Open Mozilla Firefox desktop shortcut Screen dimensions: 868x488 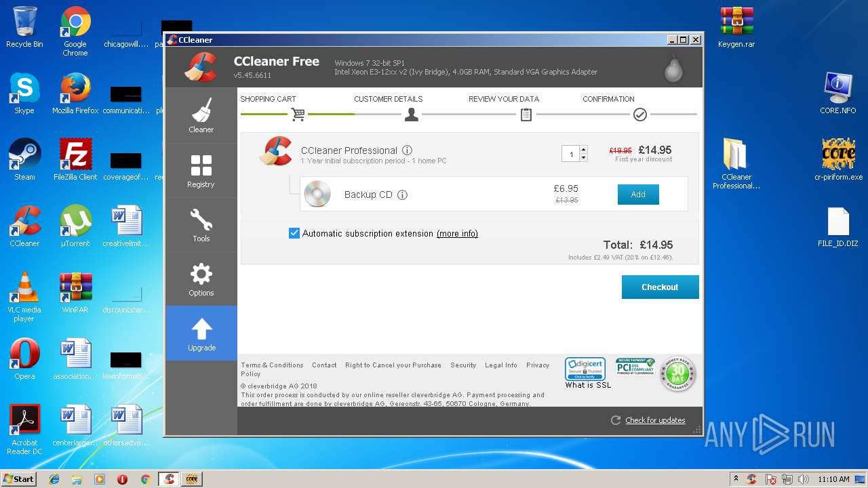pos(75,94)
